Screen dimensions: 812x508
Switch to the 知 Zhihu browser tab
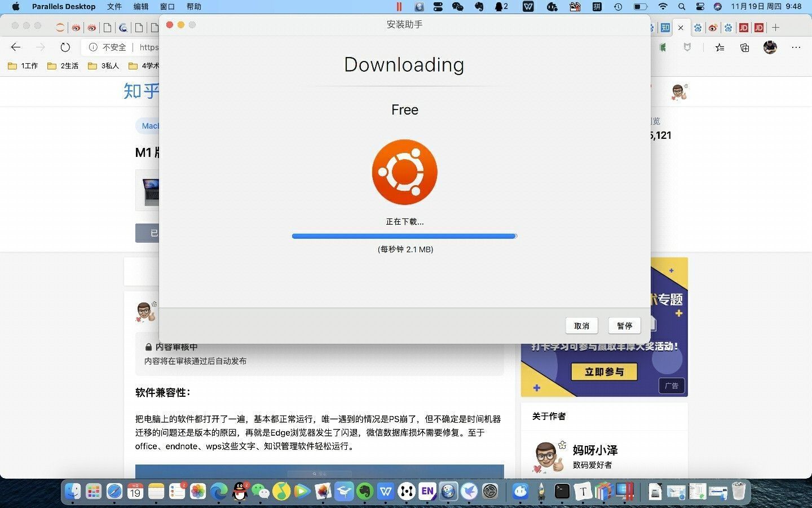(x=665, y=28)
